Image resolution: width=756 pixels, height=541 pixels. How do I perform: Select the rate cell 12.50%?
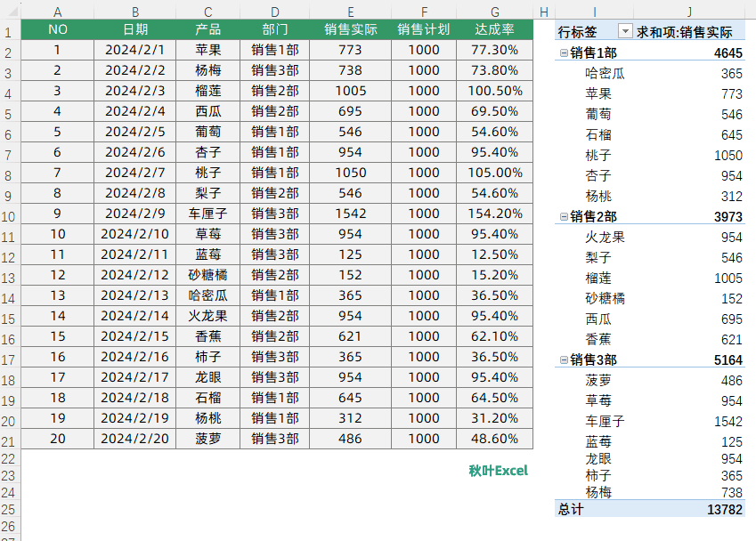tap(495, 254)
